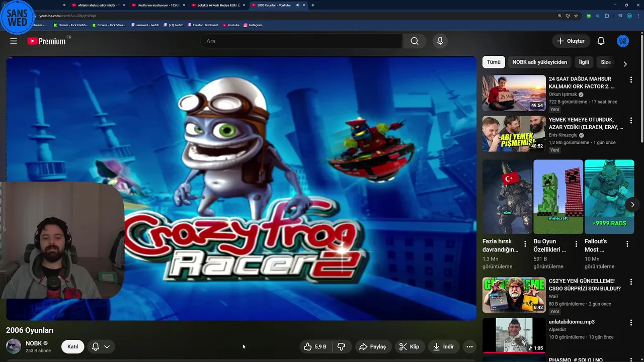Expand notification options chevron beside bell
Screen dimensions: 644x362
[107, 347]
